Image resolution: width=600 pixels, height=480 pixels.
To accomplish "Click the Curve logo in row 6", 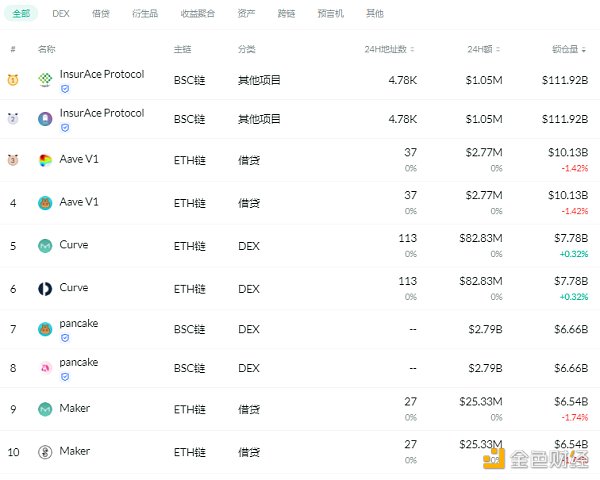I will (x=45, y=289).
